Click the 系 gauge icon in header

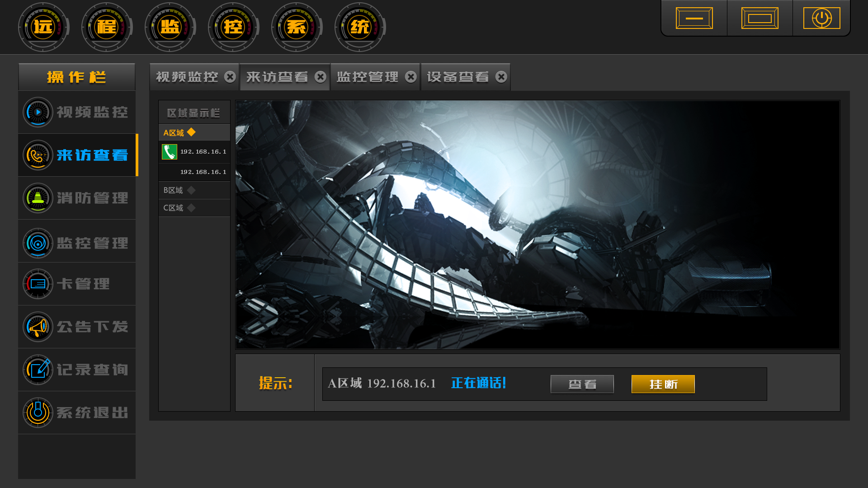[297, 27]
